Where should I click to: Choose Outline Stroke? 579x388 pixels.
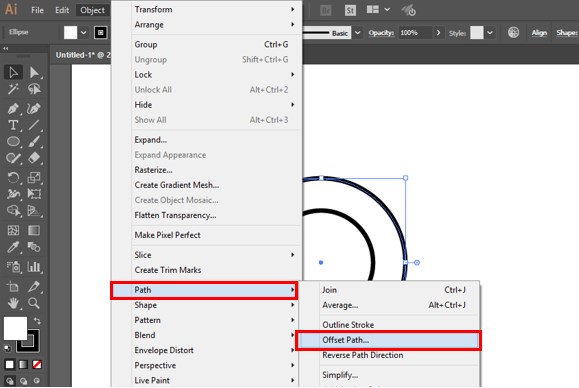(x=399, y=325)
